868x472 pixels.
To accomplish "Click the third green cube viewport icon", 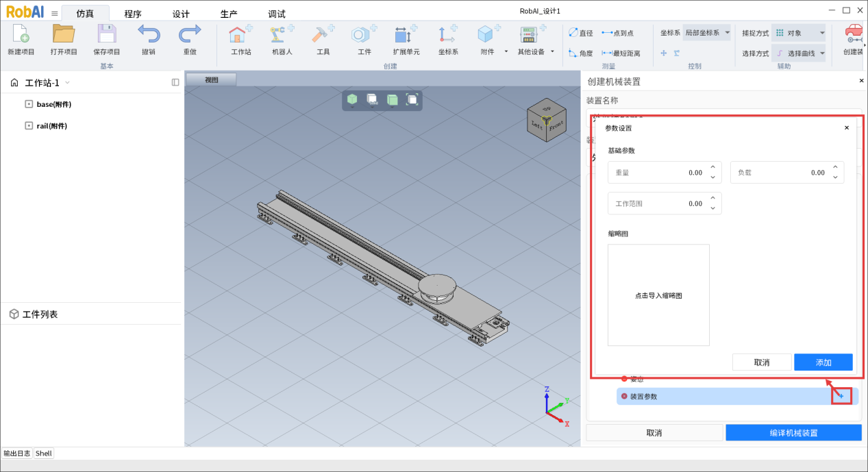I will [393, 100].
